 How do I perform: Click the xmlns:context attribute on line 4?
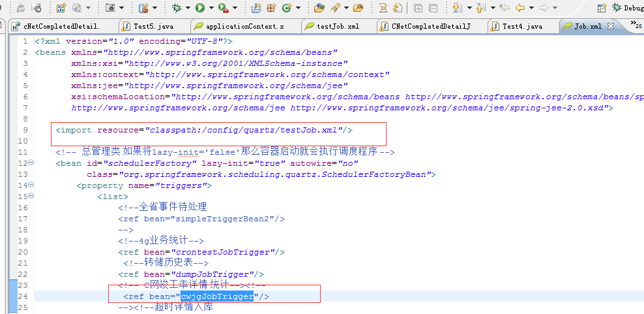230,74
